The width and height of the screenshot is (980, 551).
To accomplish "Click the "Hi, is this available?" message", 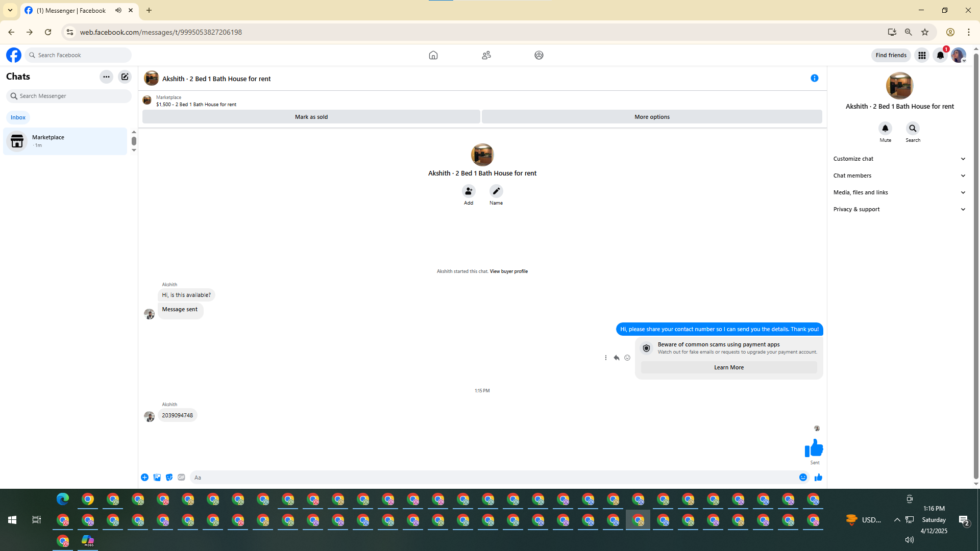I will point(186,295).
